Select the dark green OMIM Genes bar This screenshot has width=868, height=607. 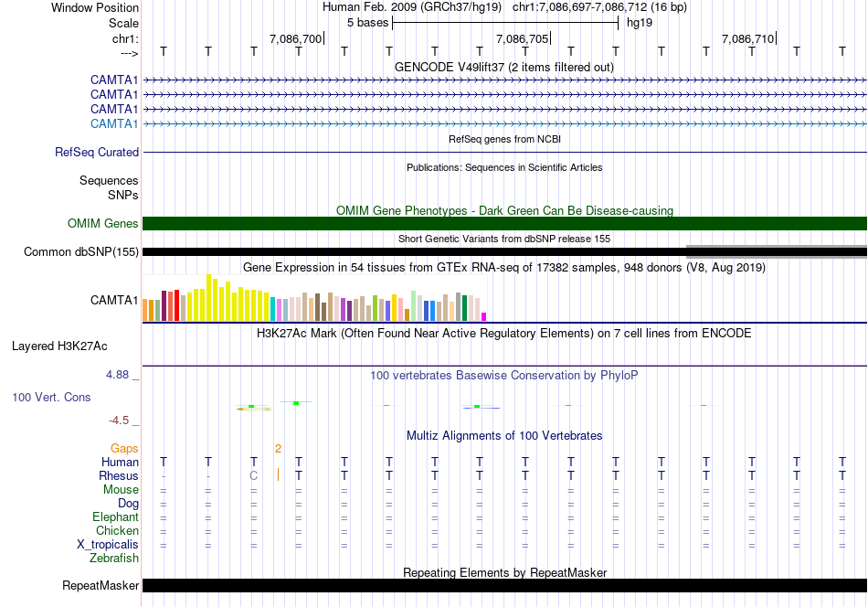pyautogui.click(x=504, y=223)
